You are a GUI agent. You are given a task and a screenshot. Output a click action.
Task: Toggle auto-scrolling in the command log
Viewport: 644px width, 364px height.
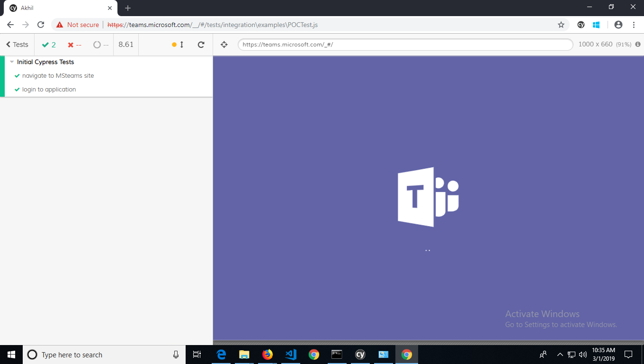(178, 45)
